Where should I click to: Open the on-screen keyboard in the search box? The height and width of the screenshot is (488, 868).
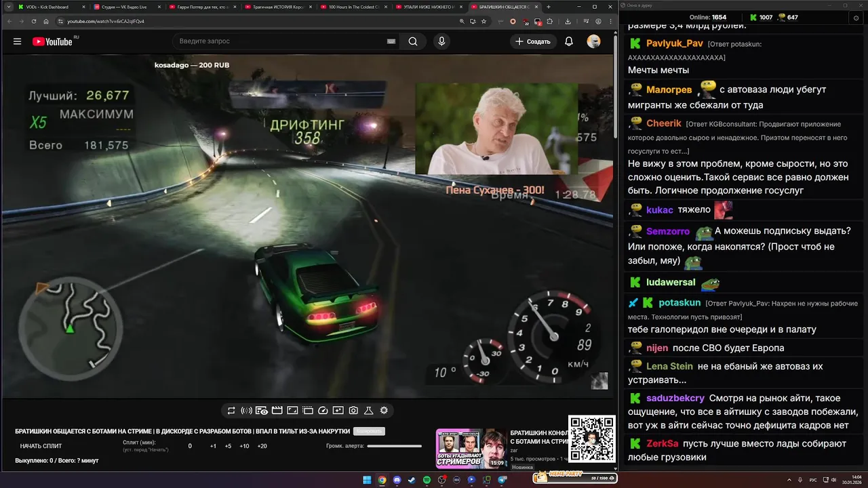click(391, 41)
